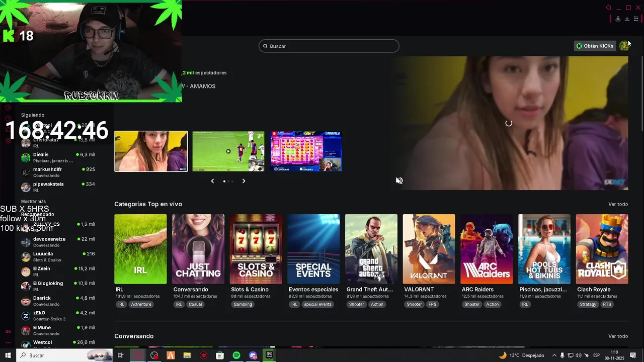
Task: Open the Clash Royale category card
Action: [602, 249]
